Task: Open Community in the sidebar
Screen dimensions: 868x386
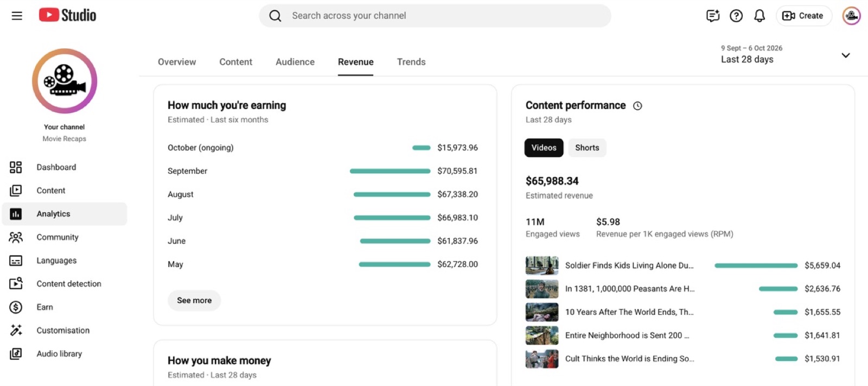Action: pos(65,237)
